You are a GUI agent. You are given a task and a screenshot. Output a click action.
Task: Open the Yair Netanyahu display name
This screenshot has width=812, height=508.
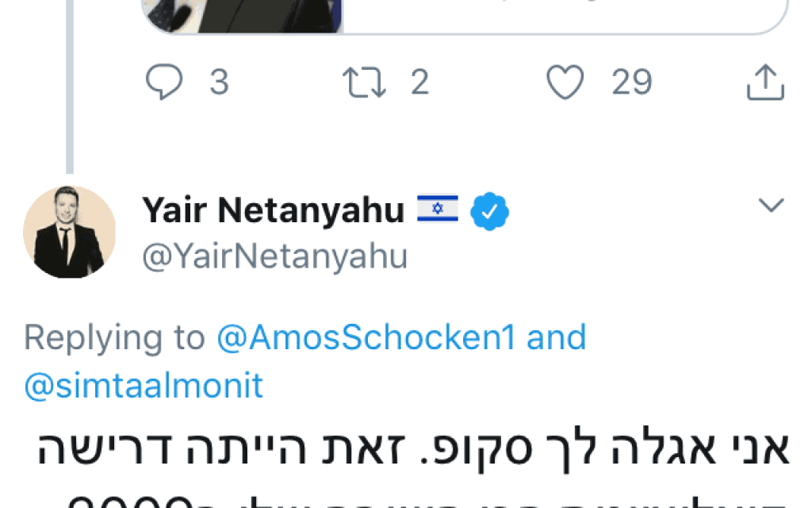point(274,210)
